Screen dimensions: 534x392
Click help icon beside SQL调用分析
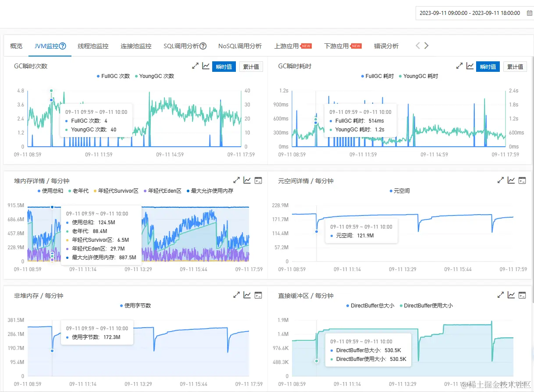[203, 46]
